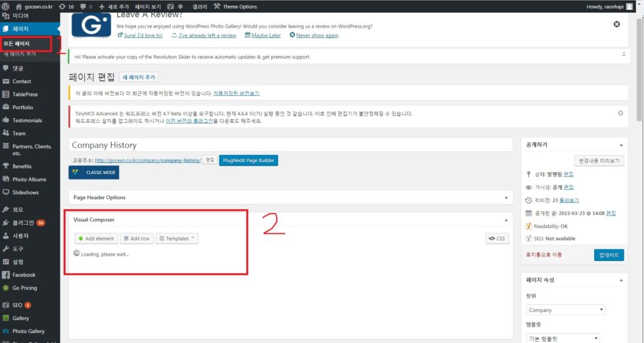This screenshot has height=343, width=644.
Task: Open 모든 페이지 submenu item
Action: pyautogui.click(x=17, y=43)
